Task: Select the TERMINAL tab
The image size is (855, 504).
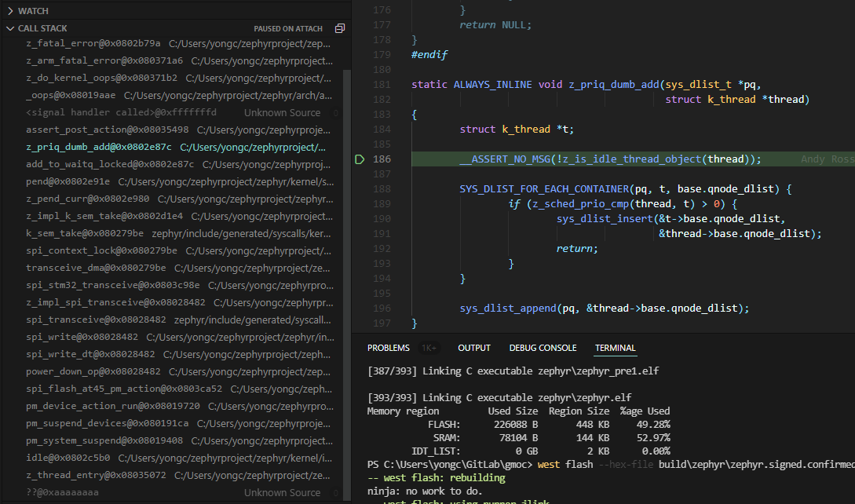Action: [x=615, y=348]
